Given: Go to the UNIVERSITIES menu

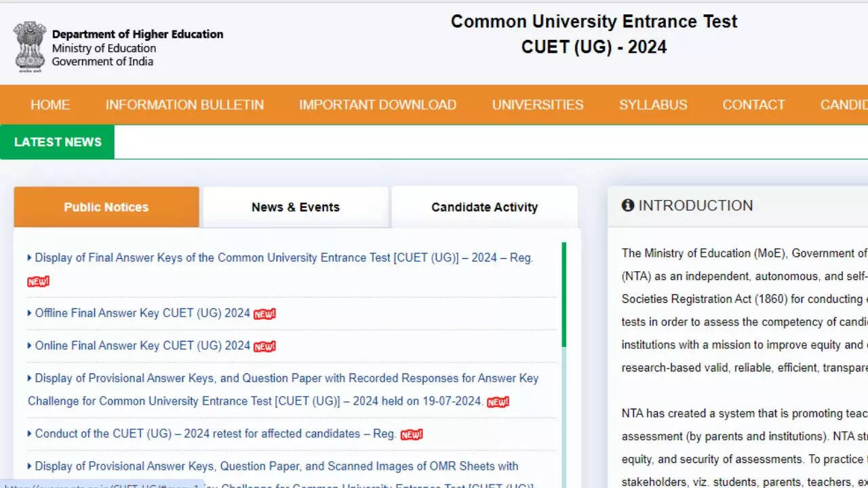Looking at the screenshot, I should [538, 104].
